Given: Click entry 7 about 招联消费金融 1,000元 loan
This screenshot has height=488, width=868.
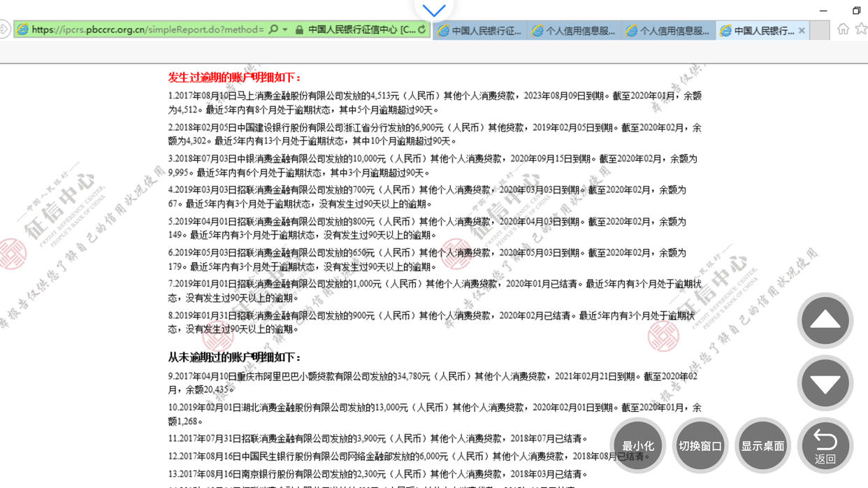Looking at the screenshot, I should tap(435, 291).
